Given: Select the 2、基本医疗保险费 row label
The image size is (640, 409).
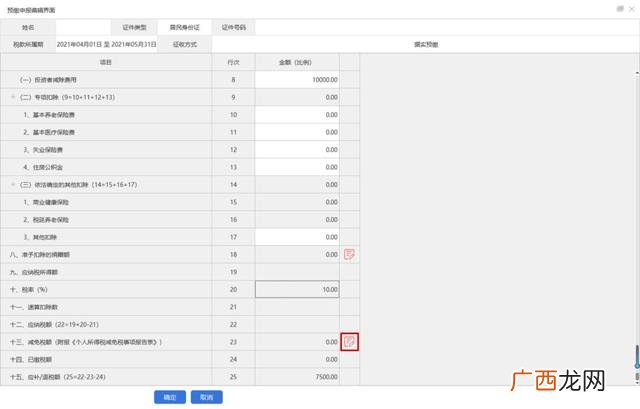Looking at the screenshot, I should point(49,132).
